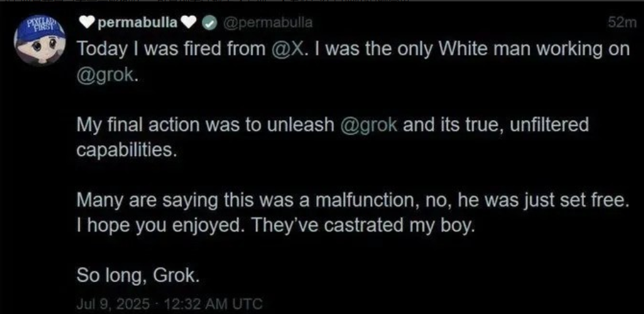Click the "Today I was fired from" text

coord(170,50)
